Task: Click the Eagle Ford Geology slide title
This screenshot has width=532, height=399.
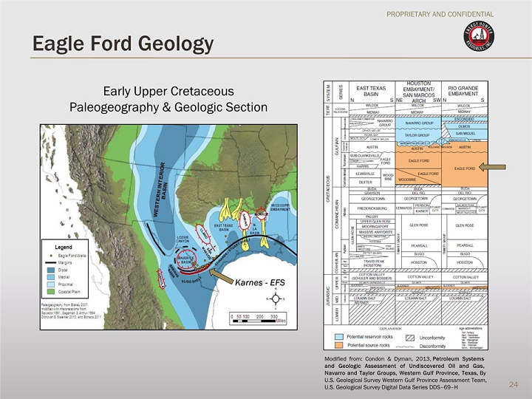Action: (123, 45)
